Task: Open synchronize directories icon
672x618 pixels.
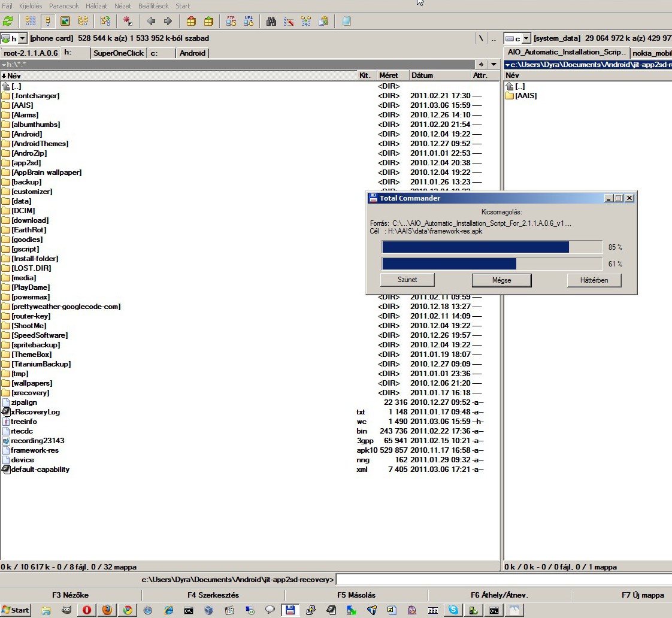Action: 306,21
